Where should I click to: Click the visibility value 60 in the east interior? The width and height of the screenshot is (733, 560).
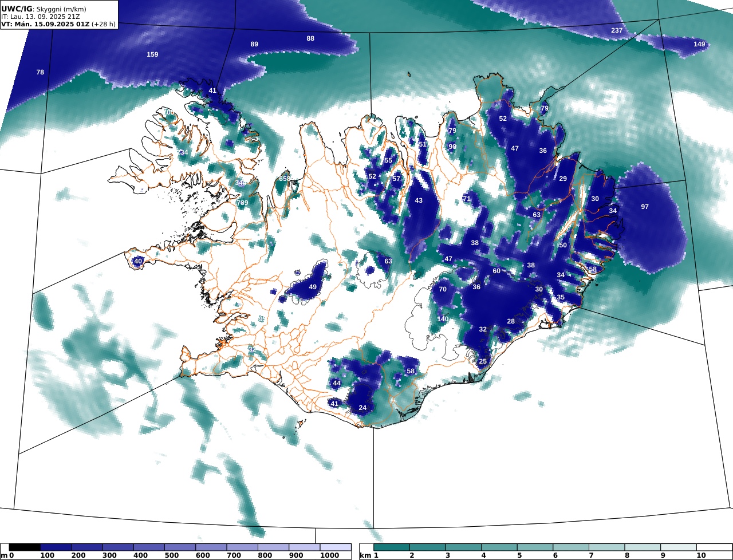tap(496, 271)
